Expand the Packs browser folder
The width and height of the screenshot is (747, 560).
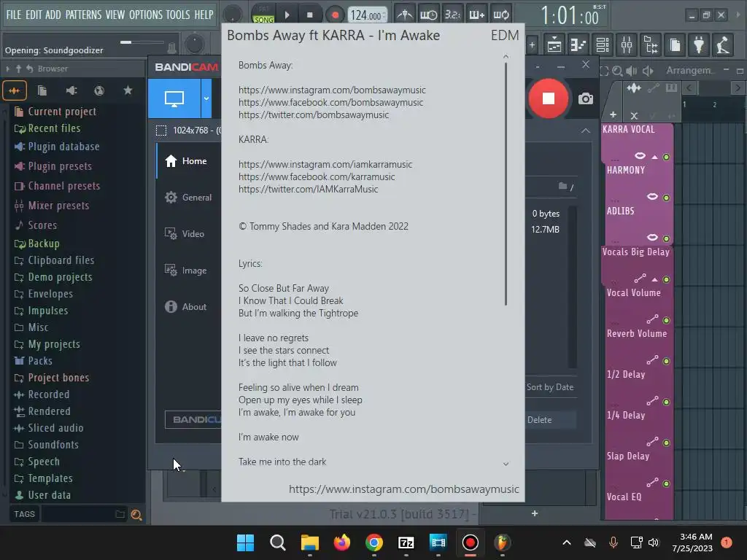[34, 360]
